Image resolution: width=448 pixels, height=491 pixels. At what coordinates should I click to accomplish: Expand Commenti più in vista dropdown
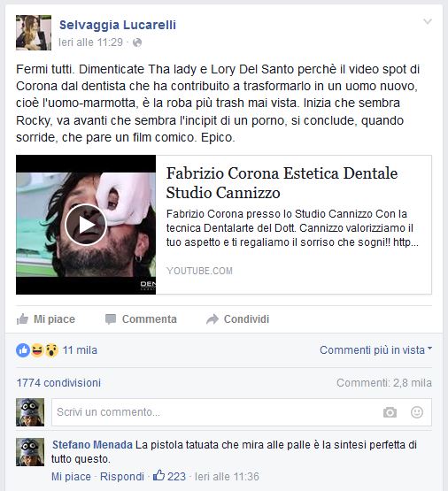(375, 349)
